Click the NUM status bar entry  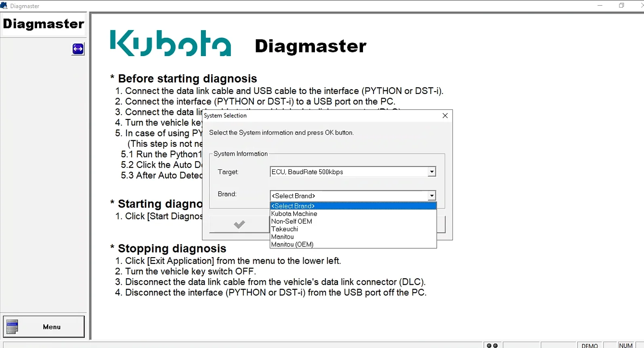[626, 346]
